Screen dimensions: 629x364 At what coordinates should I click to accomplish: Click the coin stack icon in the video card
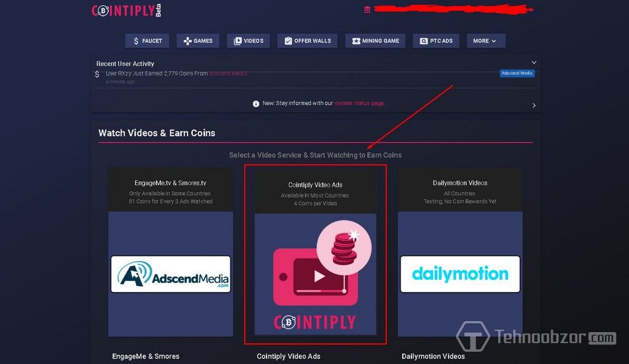tap(344, 247)
